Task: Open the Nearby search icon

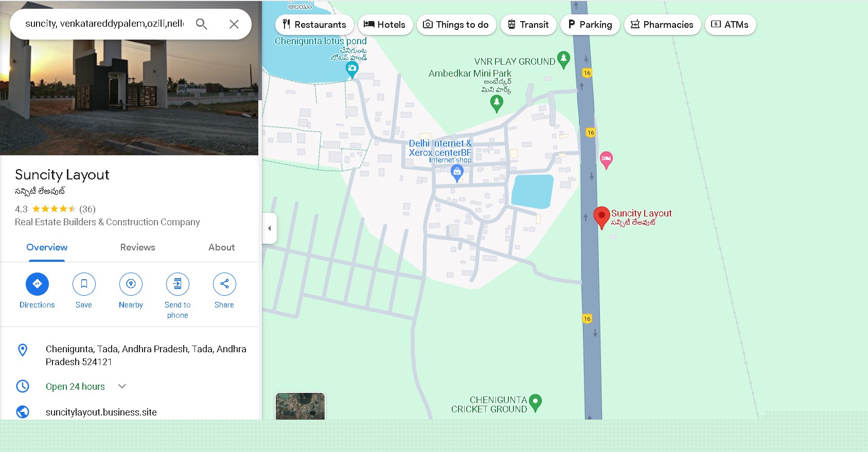Action: click(x=131, y=284)
